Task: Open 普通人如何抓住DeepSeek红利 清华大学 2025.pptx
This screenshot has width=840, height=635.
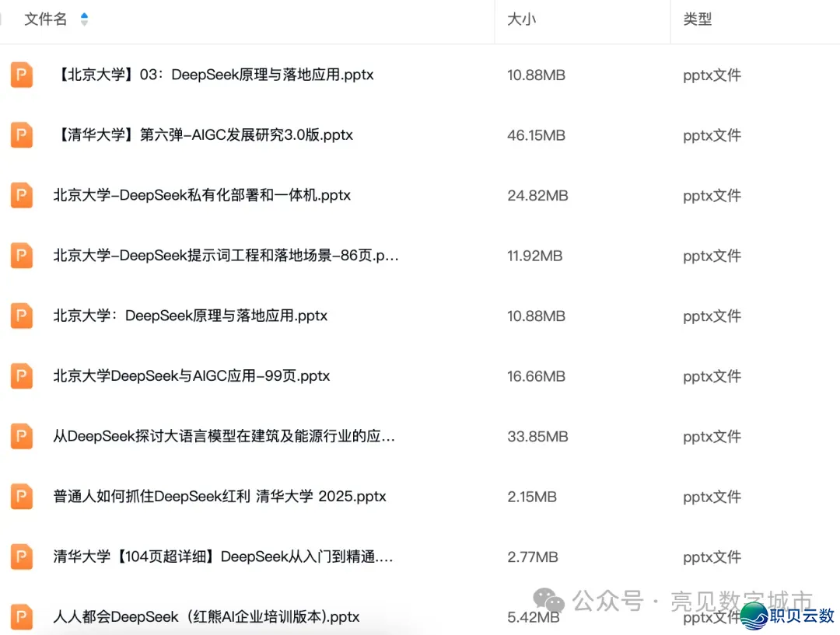Action: coord(219,497)
